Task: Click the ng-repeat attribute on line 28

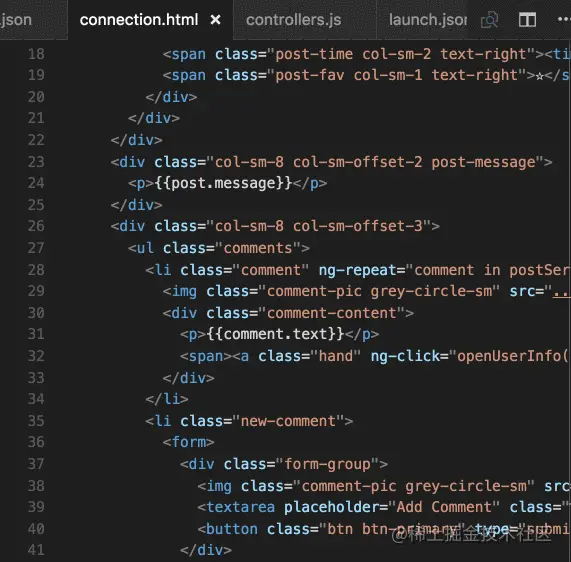Action: pos(357,270)
